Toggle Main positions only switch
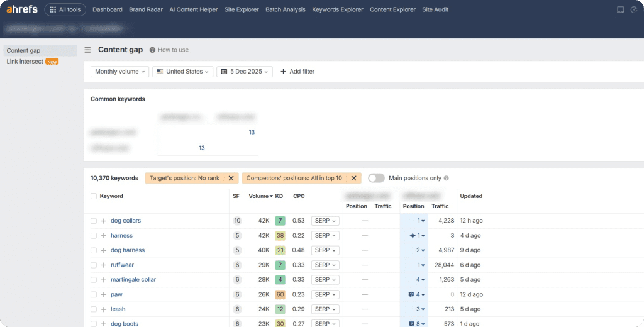 click(x=376, y=179)
